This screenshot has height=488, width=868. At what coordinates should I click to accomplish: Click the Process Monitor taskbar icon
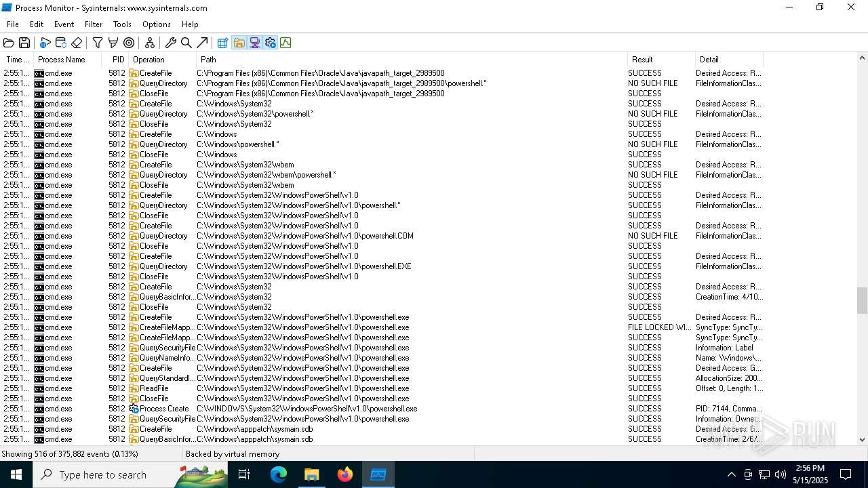pyautogui.click(x=378, y=474)
